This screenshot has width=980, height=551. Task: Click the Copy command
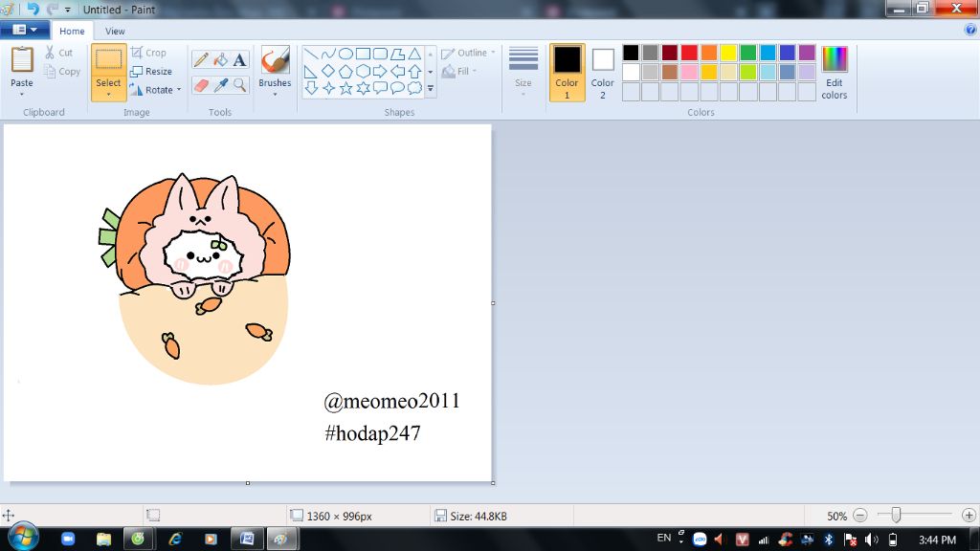(x=62, y=72)
